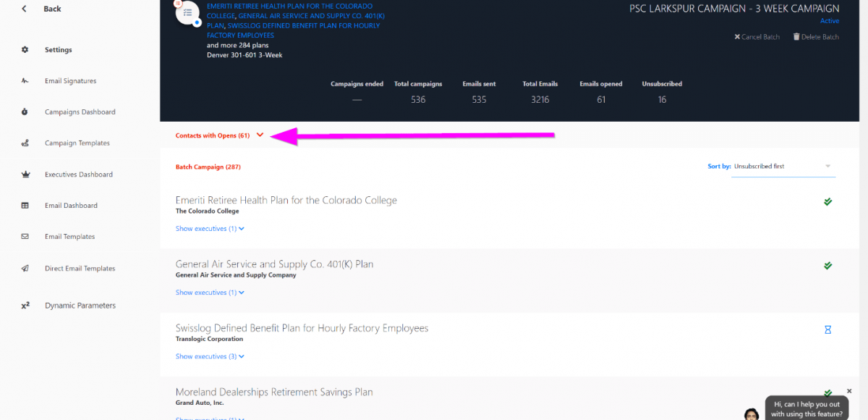Image resolution: width=868 pixels, height=420 pixels.
Task: Click the Email Signatures icon
Action: (25, 81)
